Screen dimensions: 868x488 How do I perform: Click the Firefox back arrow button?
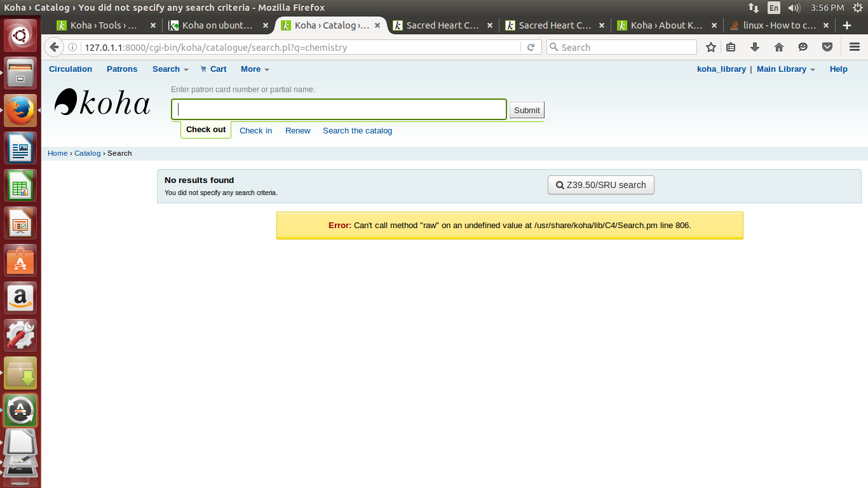(54, 47)
